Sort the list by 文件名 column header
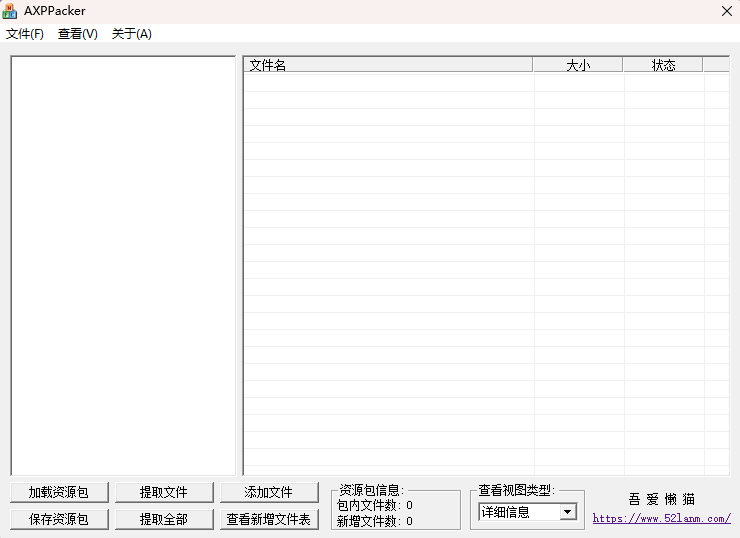740x538 pixels. [388, 65]
